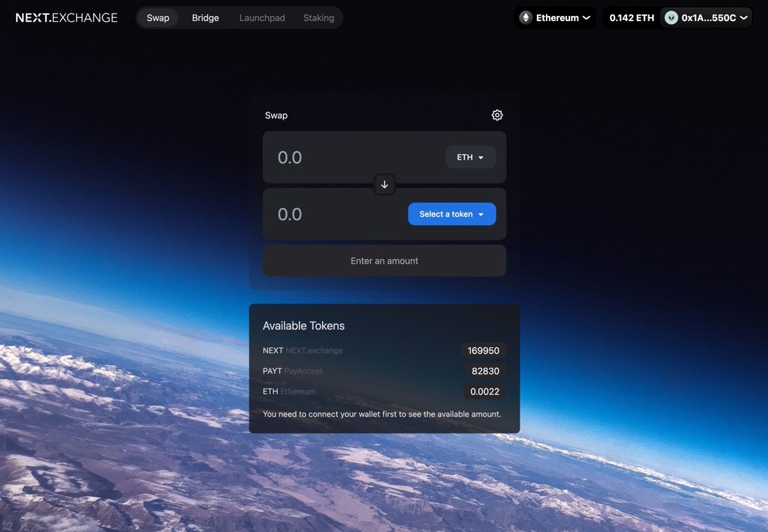
Task: Click the swap direction arrow button
Action: (x=385, y=184)
